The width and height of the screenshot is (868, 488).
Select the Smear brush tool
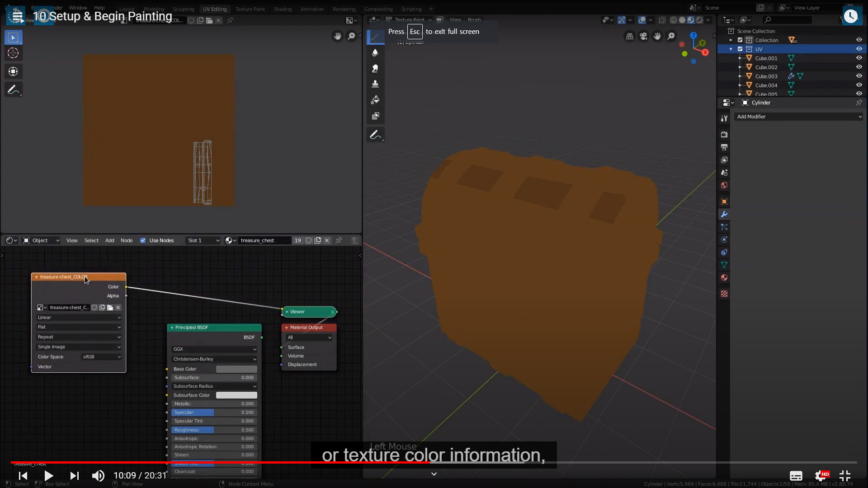pyautogui.click(x=375, y=68)
